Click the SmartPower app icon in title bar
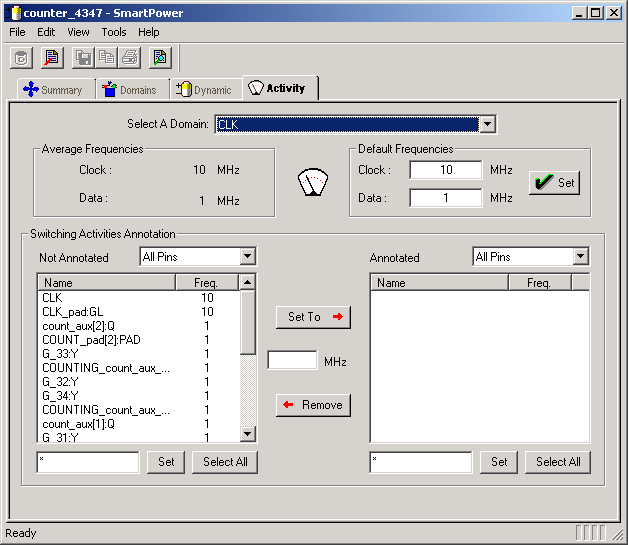 pyautogui.click(x=13, y=13)
